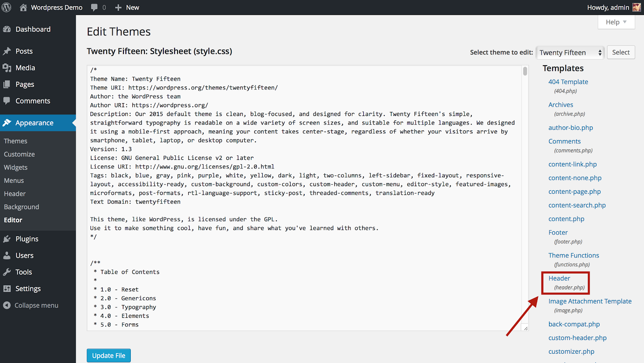Screen dimensions: 644x363
Task: Select the Users icon in the sidebar
Action: coord(8,255)
